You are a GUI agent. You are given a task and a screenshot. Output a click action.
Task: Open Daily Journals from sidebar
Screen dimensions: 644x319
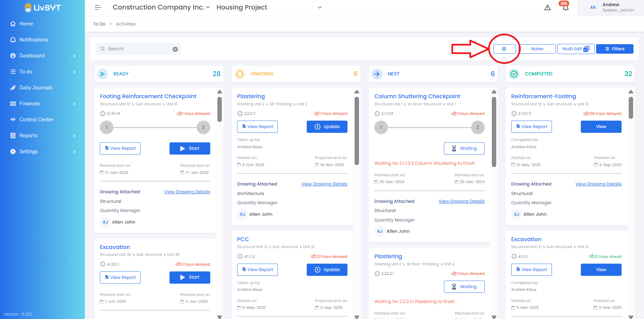pyautogui.click(x=36, y=88)
